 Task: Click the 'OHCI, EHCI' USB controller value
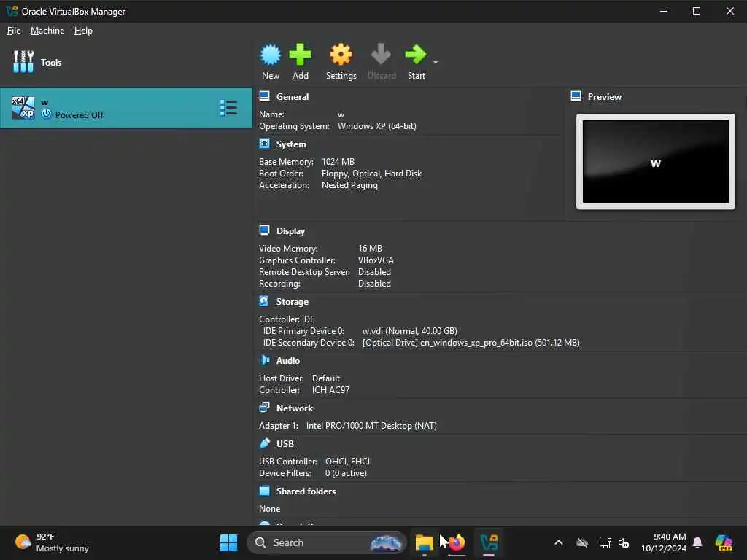(347, 462)
